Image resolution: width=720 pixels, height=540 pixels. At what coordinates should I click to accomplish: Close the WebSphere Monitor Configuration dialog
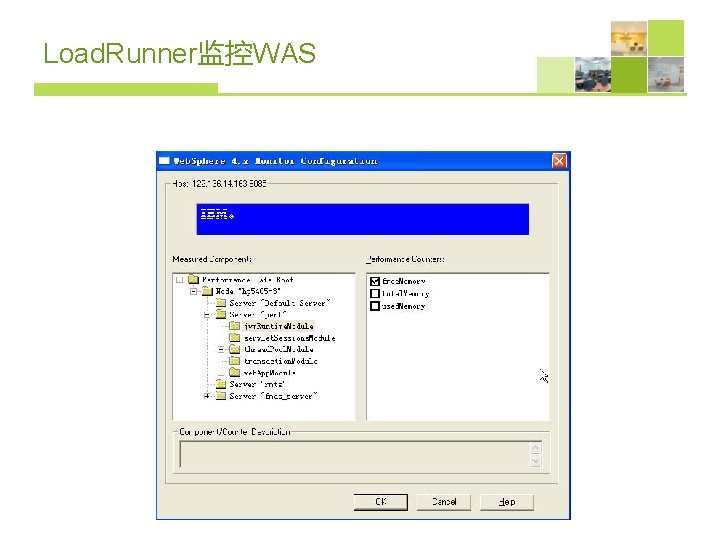(x=559, y=161)
